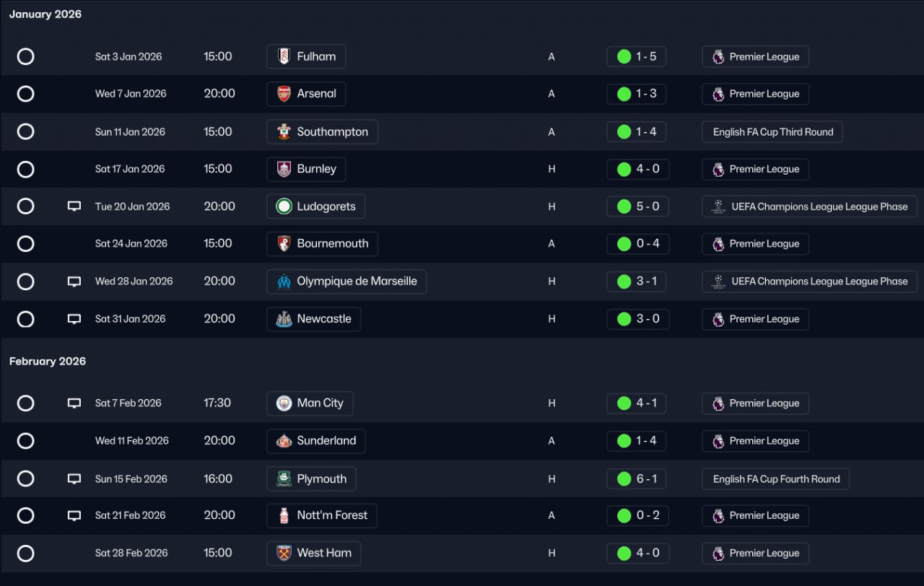This screenshot has height=586, width=924.
Task: Select the radio circle for Sunderland fixture
Action: point(26,441)
